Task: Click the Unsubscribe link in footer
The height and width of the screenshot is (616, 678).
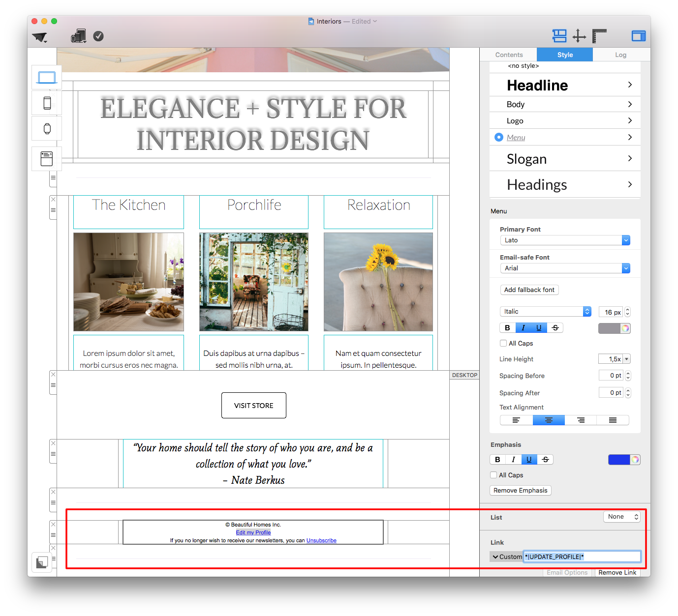Action: pyautogui.click(x=321, y=540)
